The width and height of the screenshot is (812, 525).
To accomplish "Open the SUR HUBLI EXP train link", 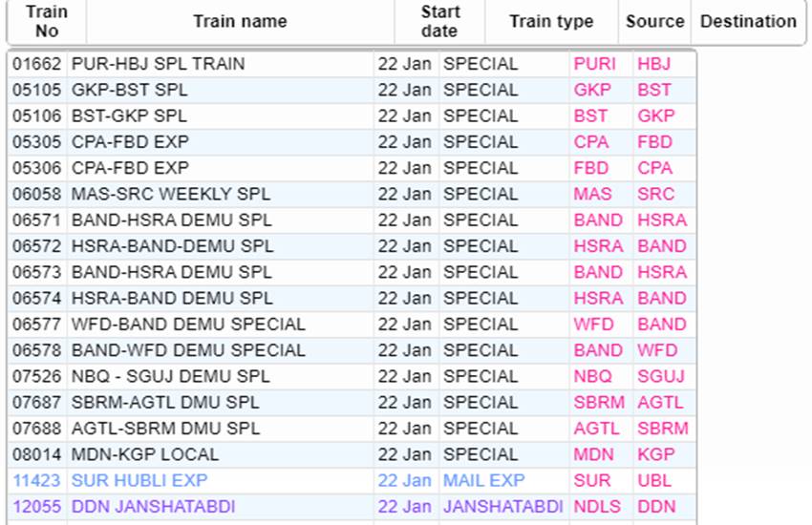I will click(x=139, y=480).
